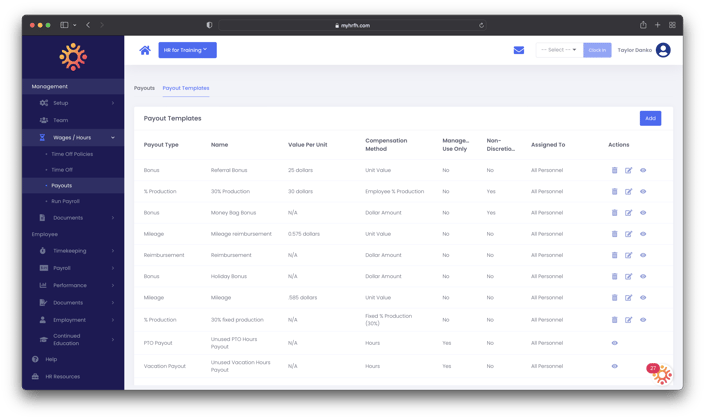Delete the Mileage reimbursement template

[614, 234]
